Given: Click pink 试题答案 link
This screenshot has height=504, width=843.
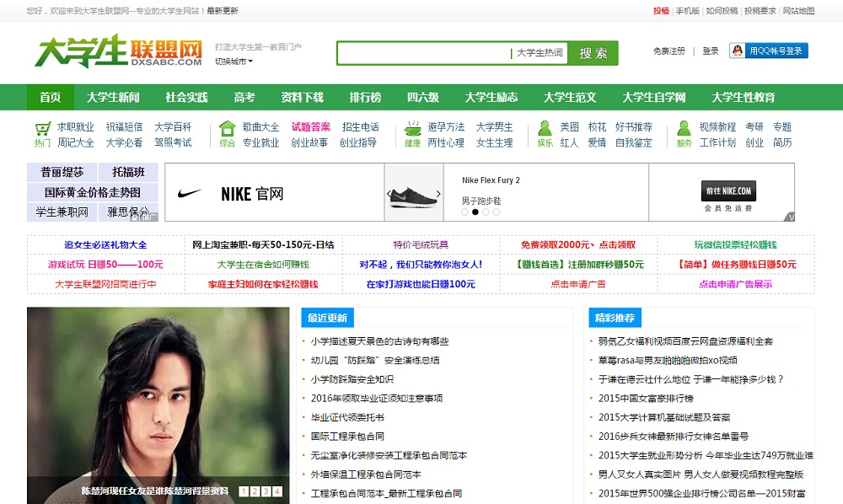Looking at the screenshot, I should point(311,126).
